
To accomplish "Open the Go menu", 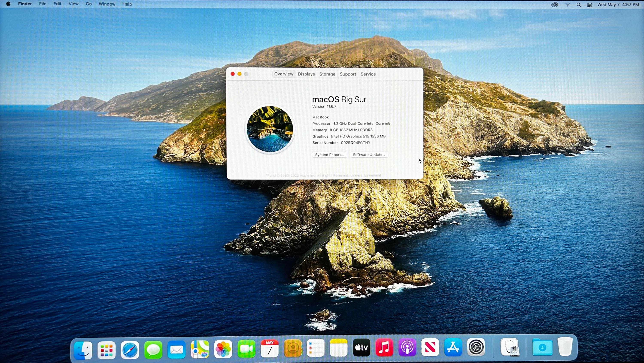I will [x=88, y=4].
